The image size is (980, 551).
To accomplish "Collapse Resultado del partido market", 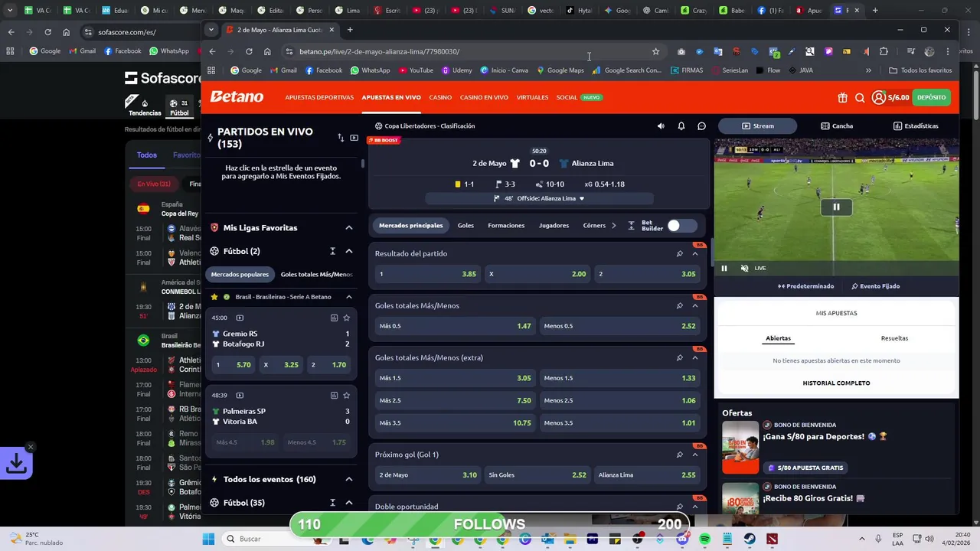I will [x=695, y=253].
